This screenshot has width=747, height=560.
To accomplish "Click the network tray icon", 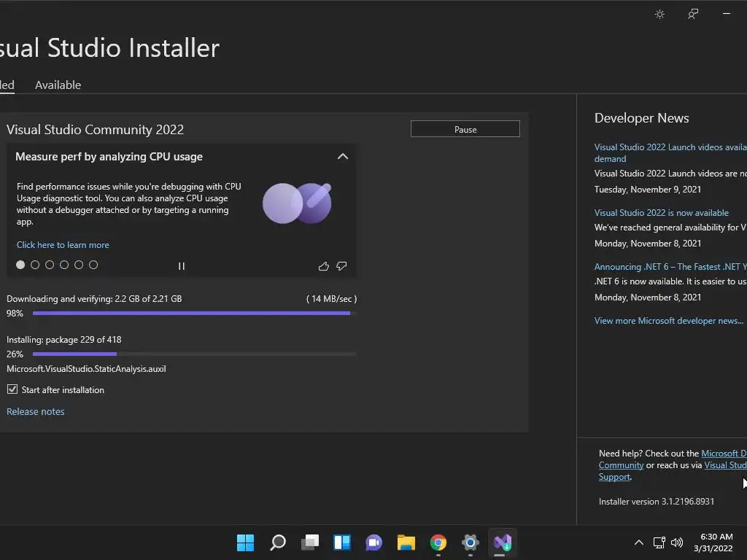I will pyautogui.click(x=659, y=542).
